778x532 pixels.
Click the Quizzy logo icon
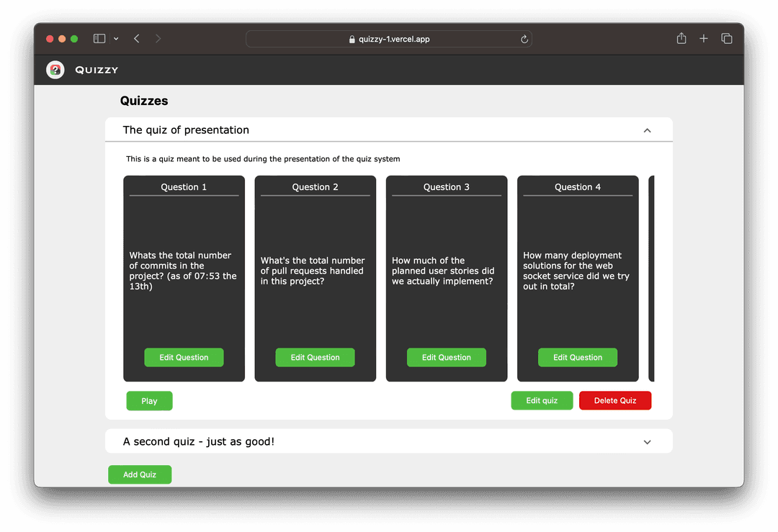point(55,70)
